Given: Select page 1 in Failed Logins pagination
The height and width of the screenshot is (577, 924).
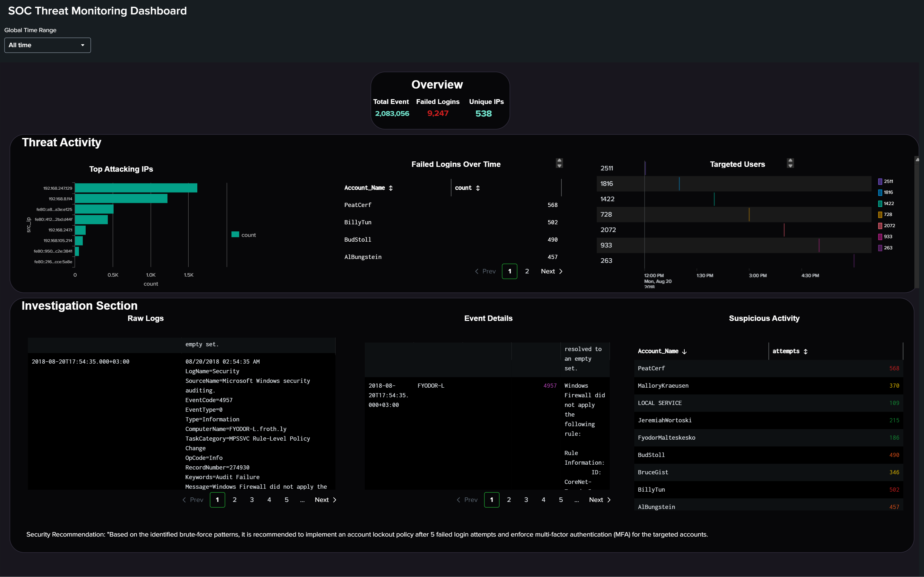Looking at the screenshot, I should pos(510,271).
